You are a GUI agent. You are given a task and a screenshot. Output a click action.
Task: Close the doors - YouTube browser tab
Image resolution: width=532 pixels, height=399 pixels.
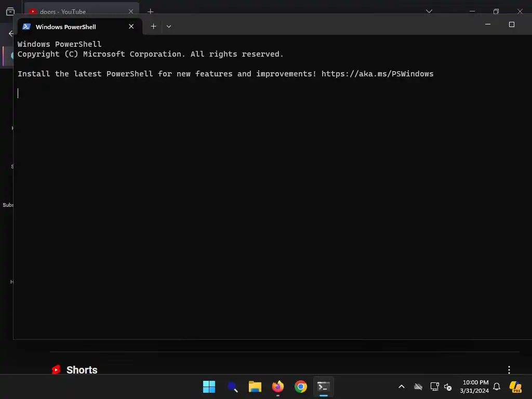coord(131,11)
